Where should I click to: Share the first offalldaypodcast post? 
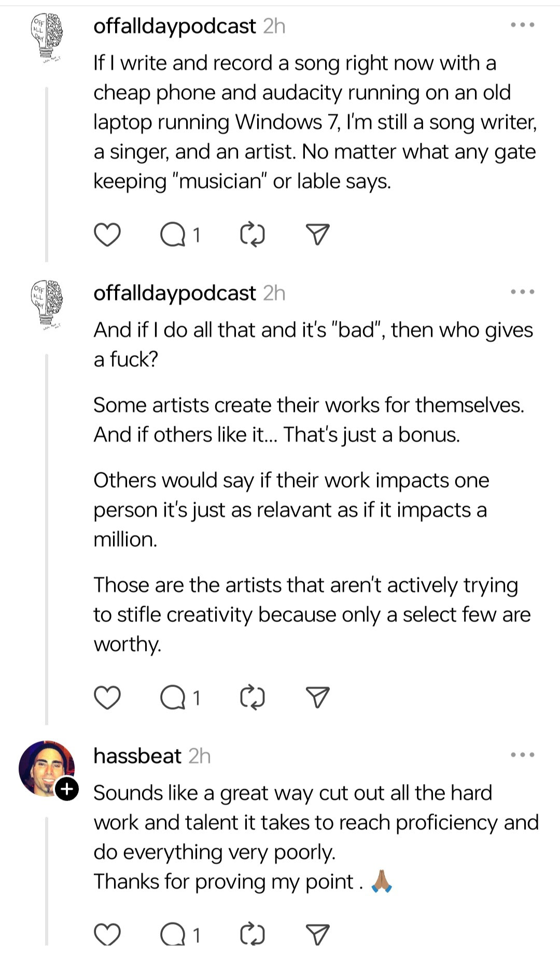[x=317, y=235]
